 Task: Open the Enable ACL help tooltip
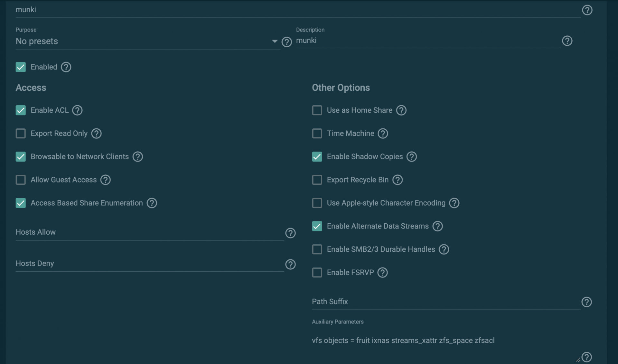click(x=77, y=110)
